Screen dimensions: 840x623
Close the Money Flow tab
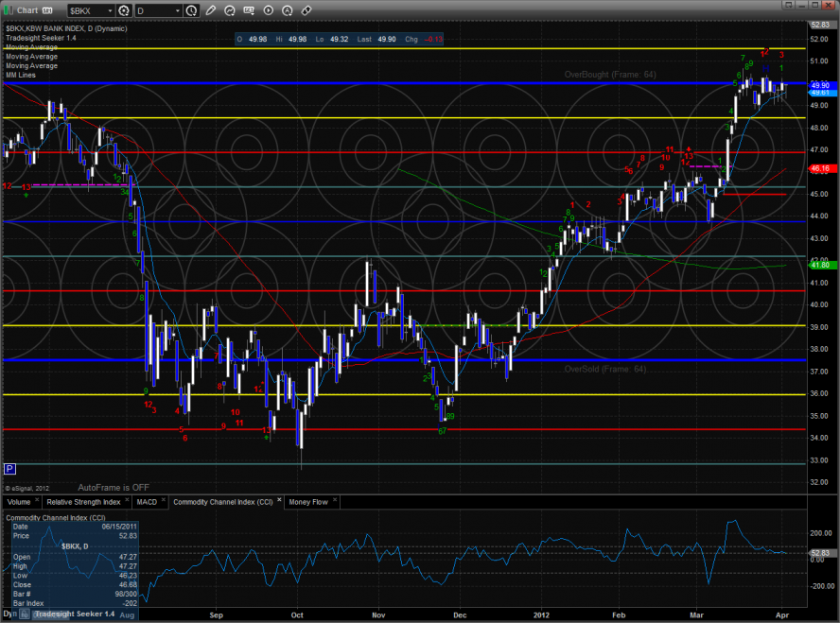334,501
